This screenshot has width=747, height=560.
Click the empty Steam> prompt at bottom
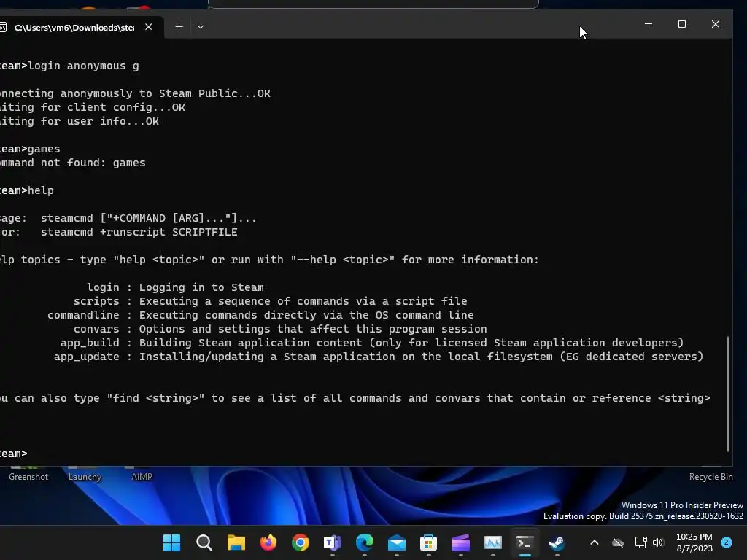[x=14, y=454]
